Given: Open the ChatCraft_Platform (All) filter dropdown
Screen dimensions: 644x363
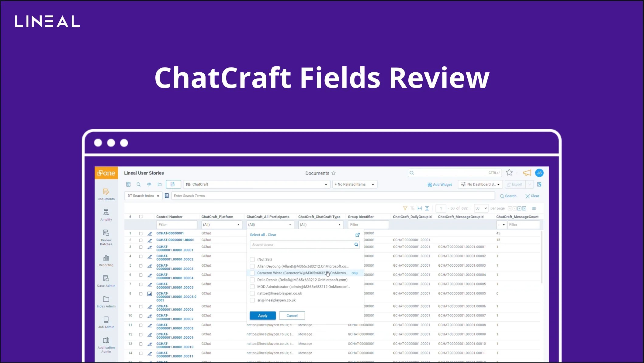Looking at the screenshot, I should [x=221, y=224].
